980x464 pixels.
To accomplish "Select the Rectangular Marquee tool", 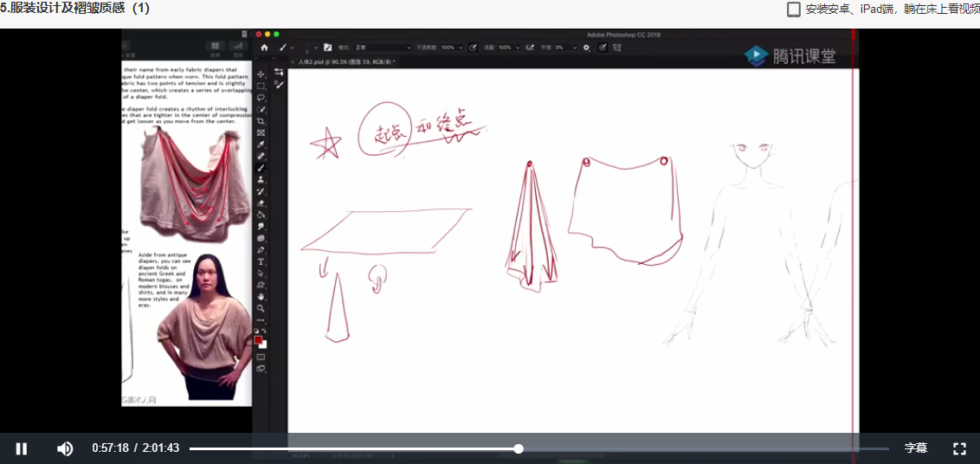I will pos(261,86).
